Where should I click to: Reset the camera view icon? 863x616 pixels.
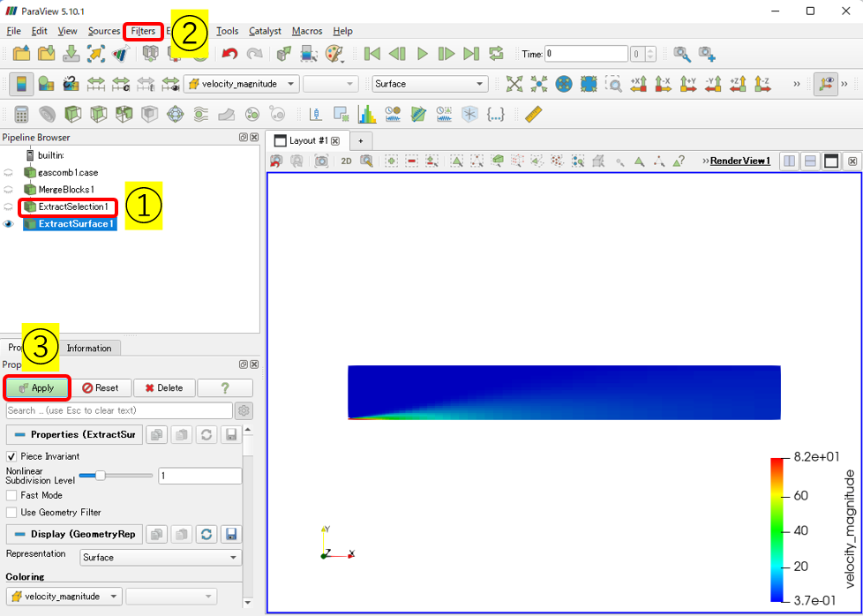tap(514, 84)
